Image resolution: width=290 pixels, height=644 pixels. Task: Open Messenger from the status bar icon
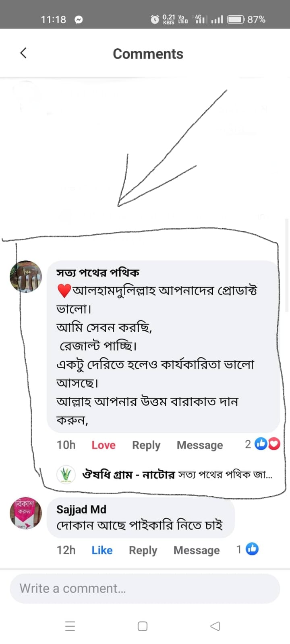coord(79,19)
